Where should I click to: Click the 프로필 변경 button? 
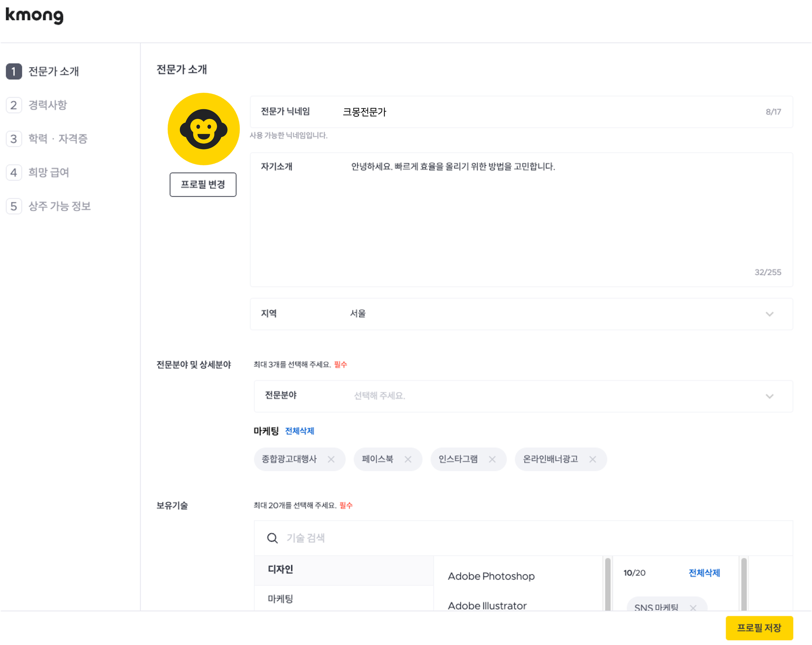203,185
